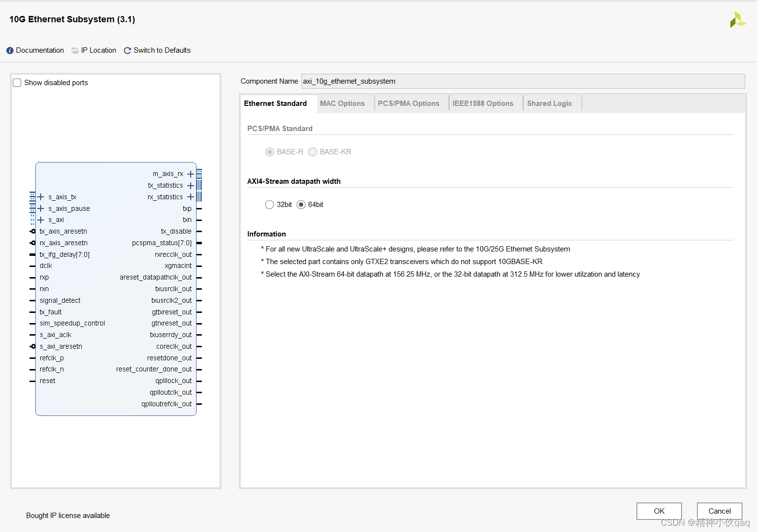Expand the m_axis_rx port plus icon
Screen dimensions: 757x532
191,174
